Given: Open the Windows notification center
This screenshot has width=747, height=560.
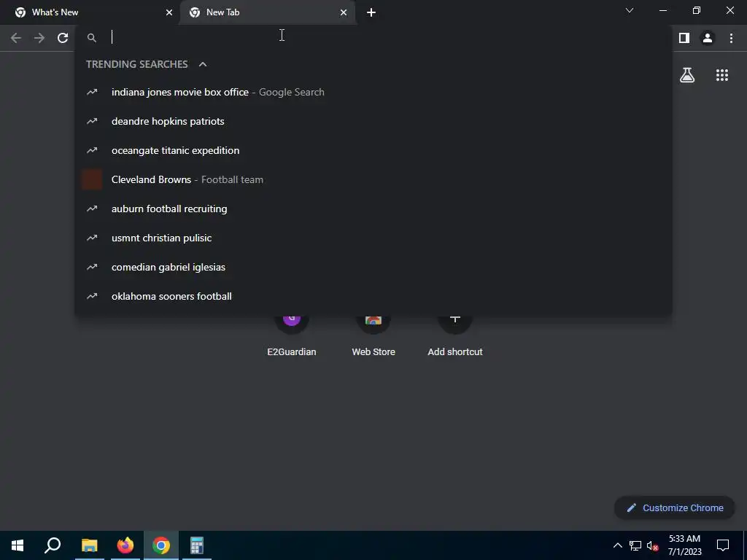Looking at the screenshot, I should [723, 545].
